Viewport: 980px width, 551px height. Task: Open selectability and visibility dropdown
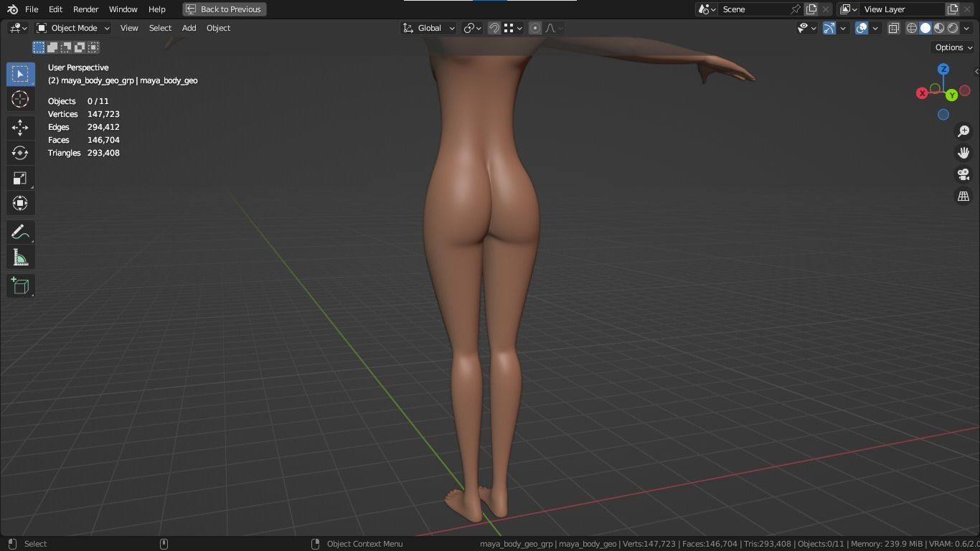(x=807, y=28)
